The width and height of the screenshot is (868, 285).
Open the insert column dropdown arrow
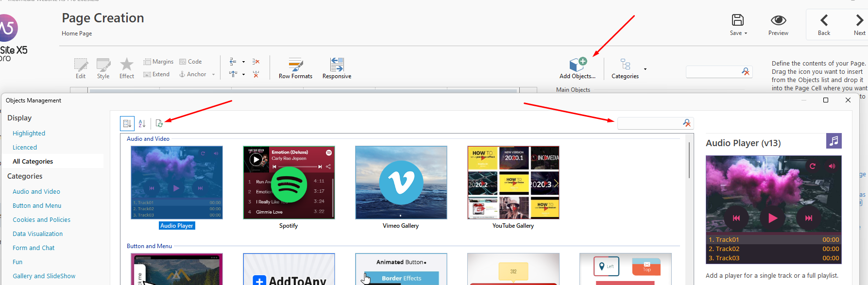tap(243, 75)
